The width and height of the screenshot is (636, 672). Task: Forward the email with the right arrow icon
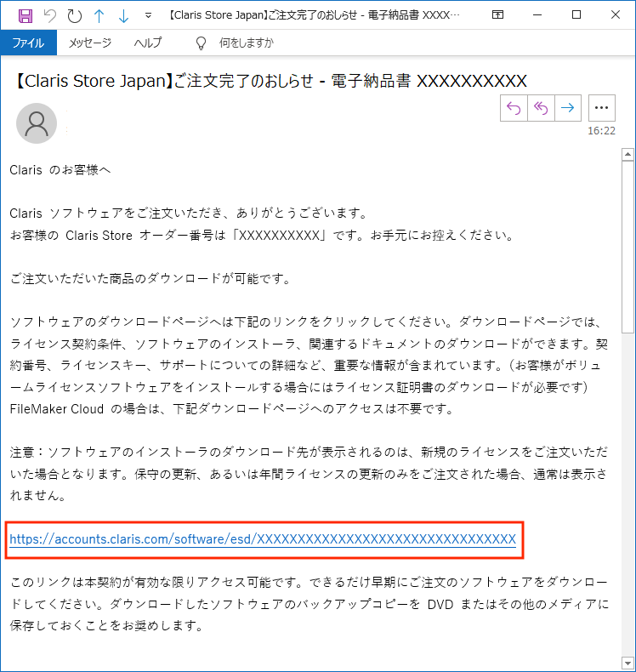(x=568, y=108)
